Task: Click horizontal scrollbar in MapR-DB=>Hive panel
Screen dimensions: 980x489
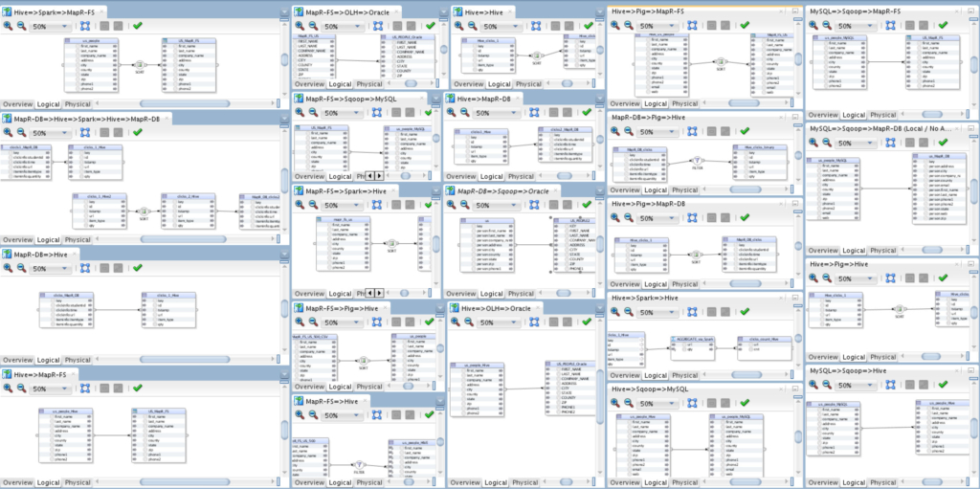Action: (x=185, y=360)
